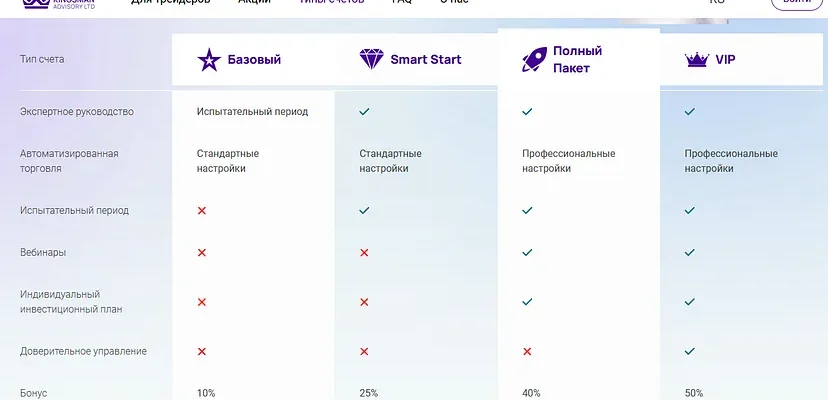Click the checkmark for Smart Start Экспертное руководство
828x400 pixels.
point(364,111)
